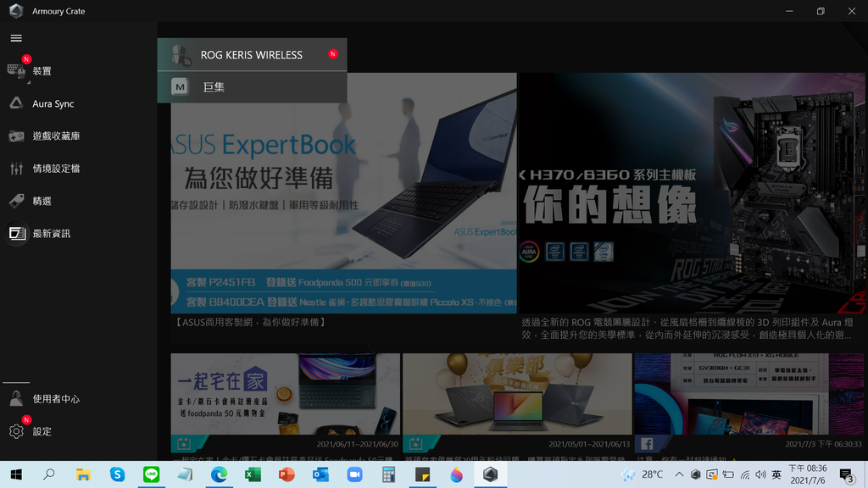Open 設定 settings
The width and height of the screenshot is (868, 488).
[x=42, y=431]
